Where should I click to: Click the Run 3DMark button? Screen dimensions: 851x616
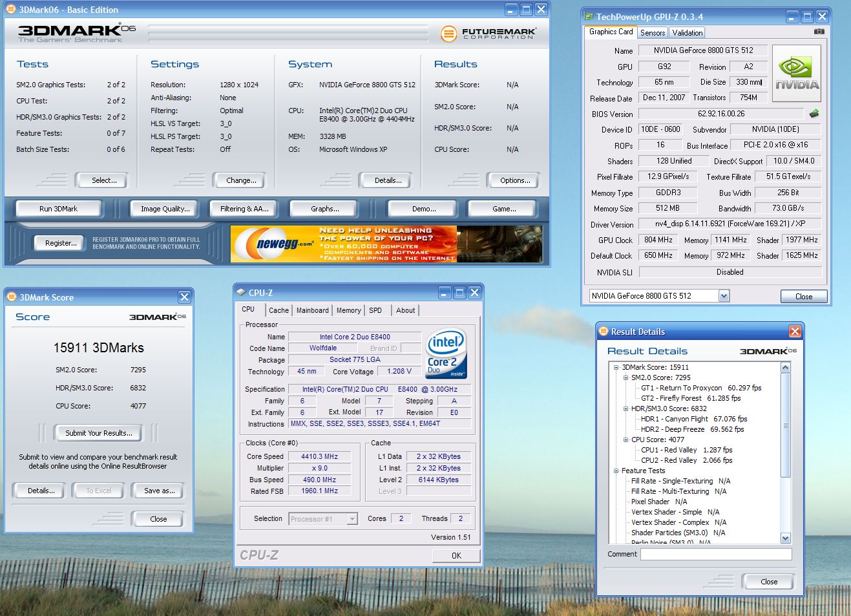click(58, 209)
